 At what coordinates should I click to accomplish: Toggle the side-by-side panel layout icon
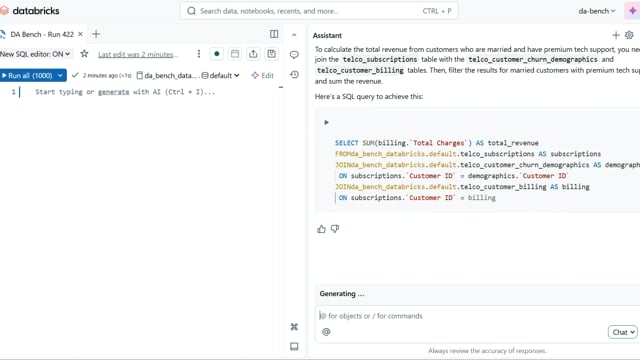pyautogui.click(x=274, y=34)
